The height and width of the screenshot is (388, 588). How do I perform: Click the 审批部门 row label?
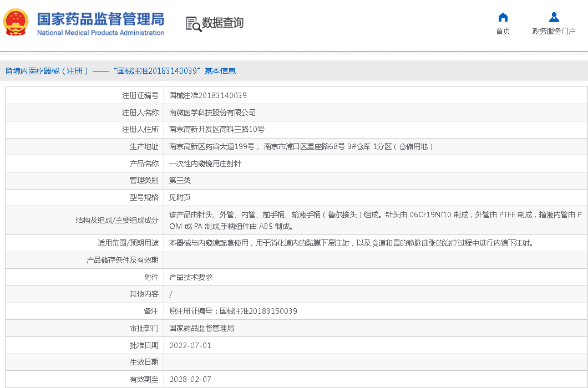pyautogui.click(x=144, y=328)
